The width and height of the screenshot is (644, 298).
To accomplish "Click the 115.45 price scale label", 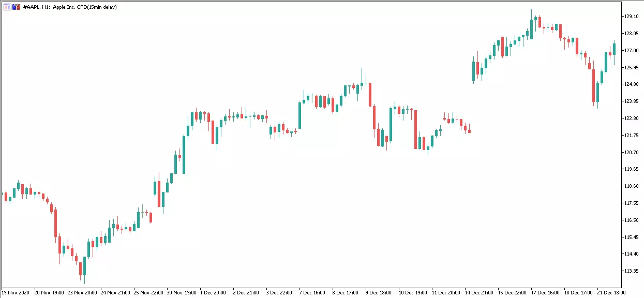I will pos(632,237).
